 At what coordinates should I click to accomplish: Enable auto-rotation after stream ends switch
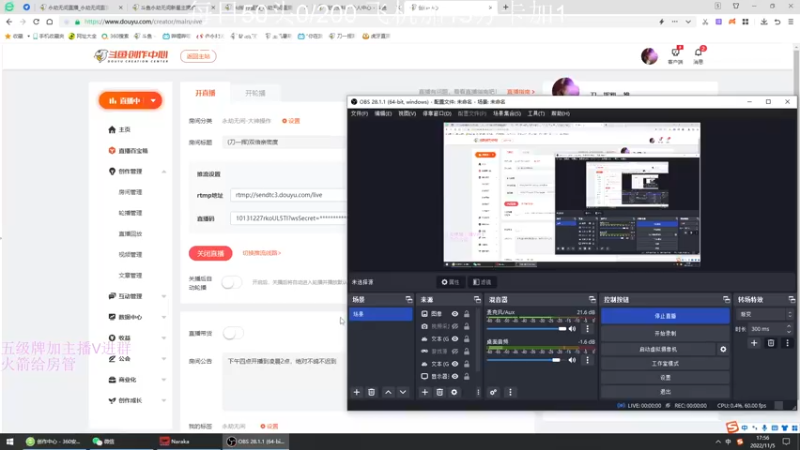point(231,282)
